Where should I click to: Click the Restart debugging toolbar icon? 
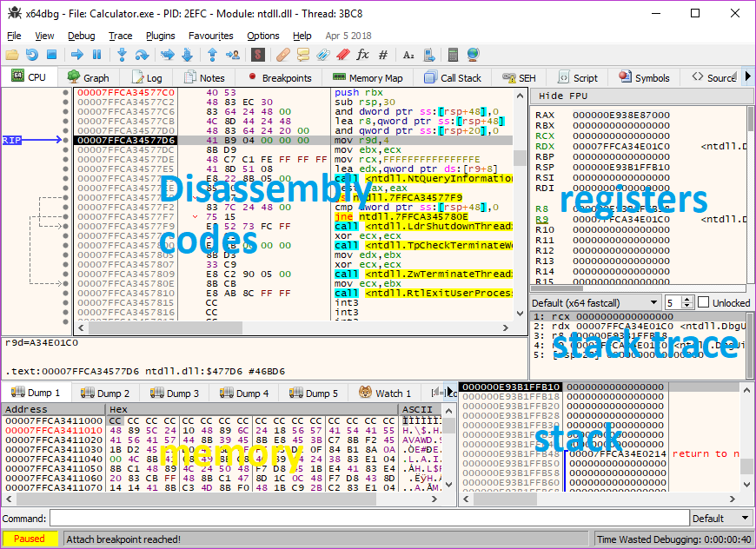point(32,55)
